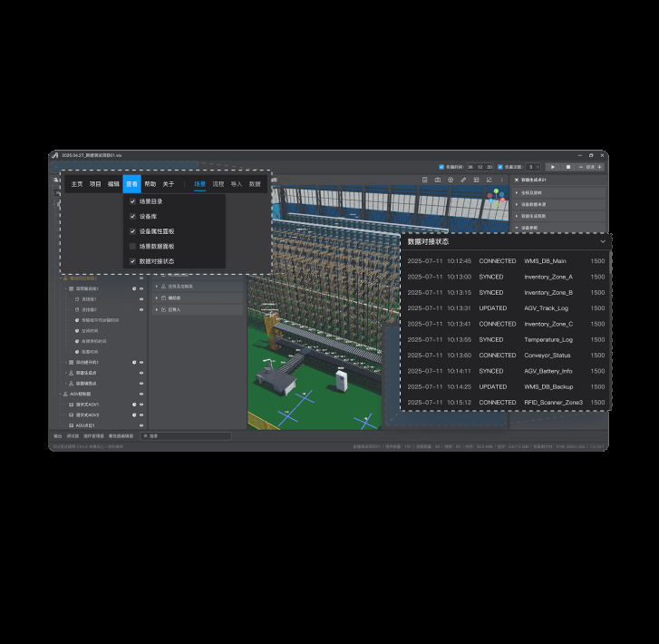Hide AGV控制器 using its eye icon

click(141, 394)
